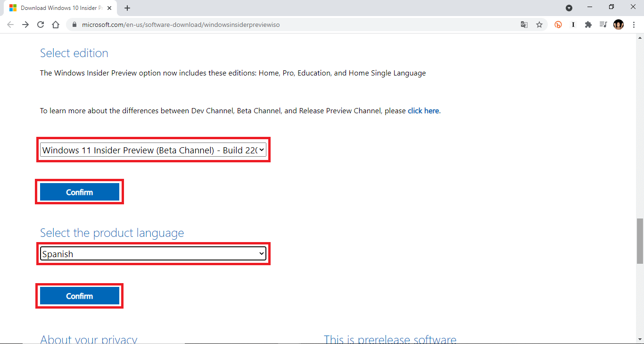Image resolution: width=644 pixels, height=344 pixels.
Task: Click the scrollbar up arrow
Action: coord(640,38)
